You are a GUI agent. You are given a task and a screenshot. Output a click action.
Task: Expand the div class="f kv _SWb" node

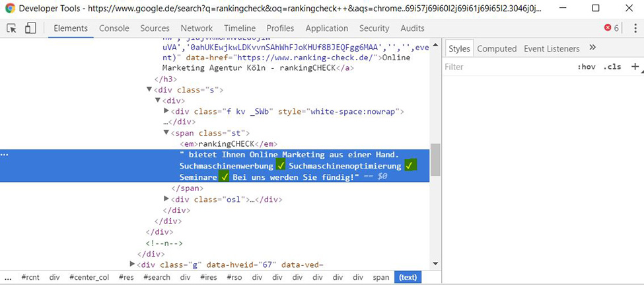point(166,111)
